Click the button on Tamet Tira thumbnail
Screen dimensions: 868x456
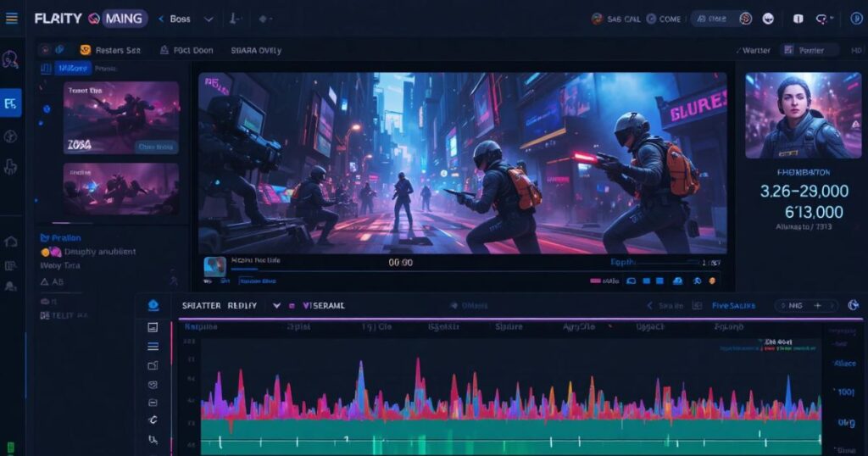pos(156,147)
